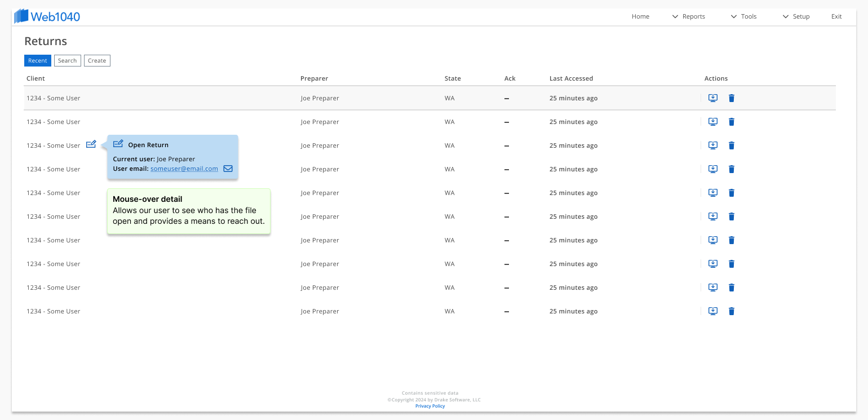Click Exit in the top navigation

click(836, 16)
